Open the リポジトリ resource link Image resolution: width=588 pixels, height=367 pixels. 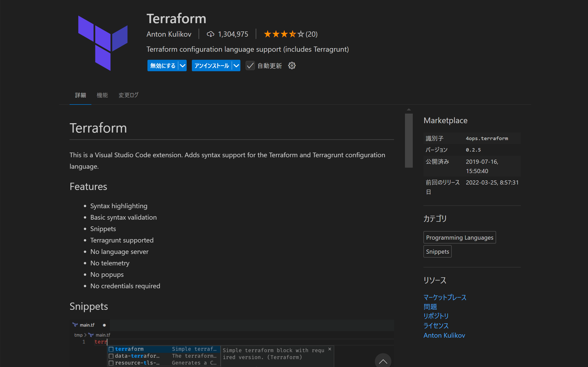pyautogui.click(x=436, y=316)
